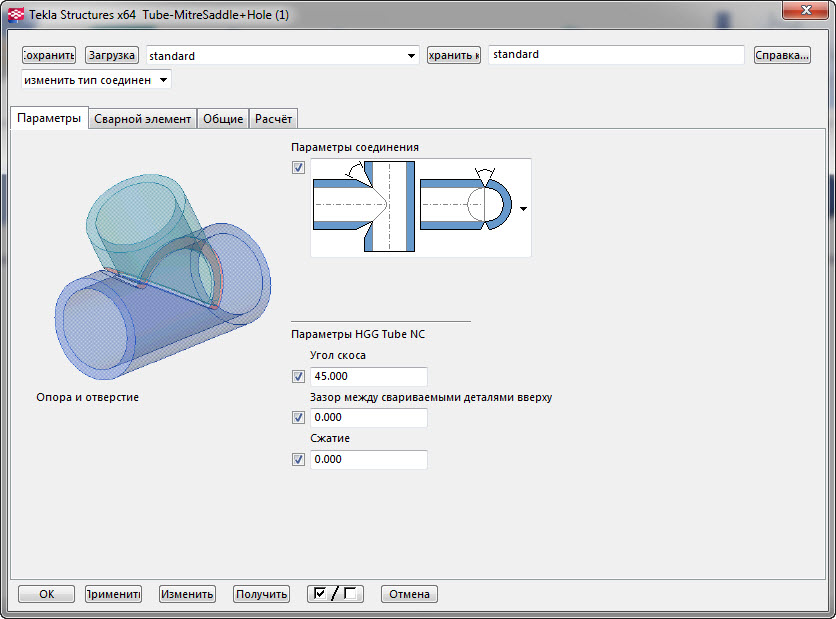
Task: Select the Общие tab
Action: (x=223, y=118)
